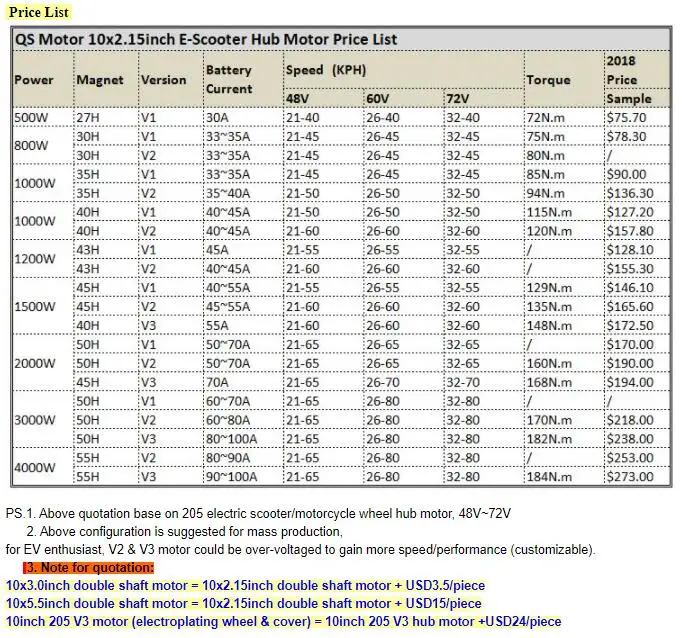Viewport: 684px width, 638px height.
Task: Select the '4000W' power cell
Action: pos(35,467)
